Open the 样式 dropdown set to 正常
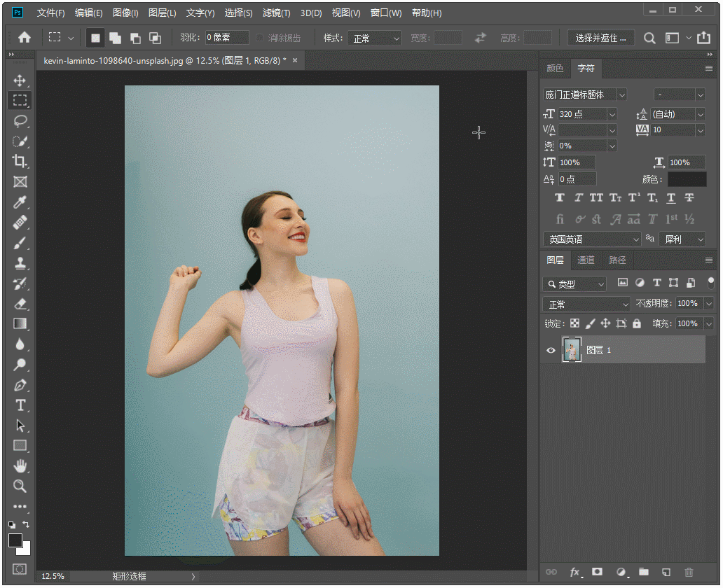 point(374,38)
